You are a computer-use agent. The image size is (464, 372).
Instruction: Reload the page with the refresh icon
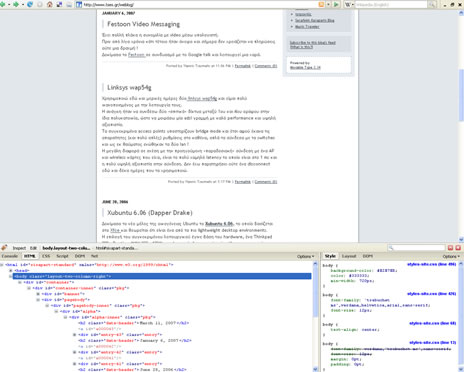point(30,4)
